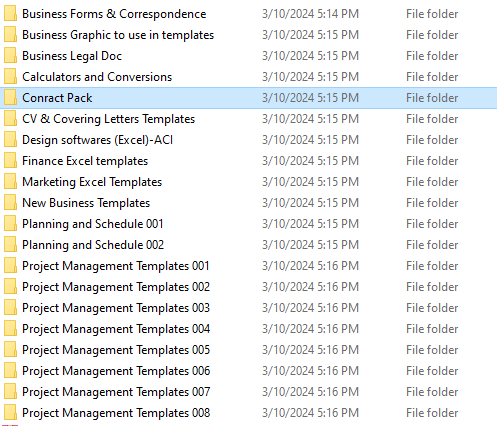
Task: Click the Project Management Templates 007 name
Action: click(116, 392)
